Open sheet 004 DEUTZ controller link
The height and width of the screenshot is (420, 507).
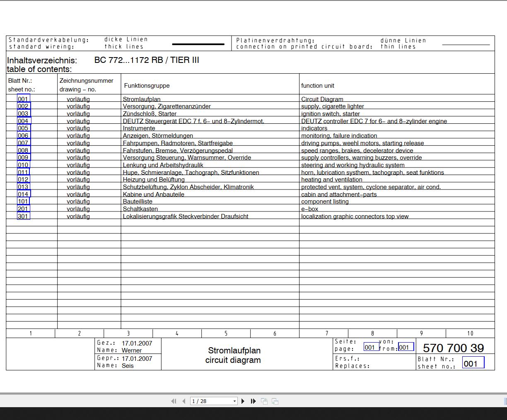[x=24, y=121]
